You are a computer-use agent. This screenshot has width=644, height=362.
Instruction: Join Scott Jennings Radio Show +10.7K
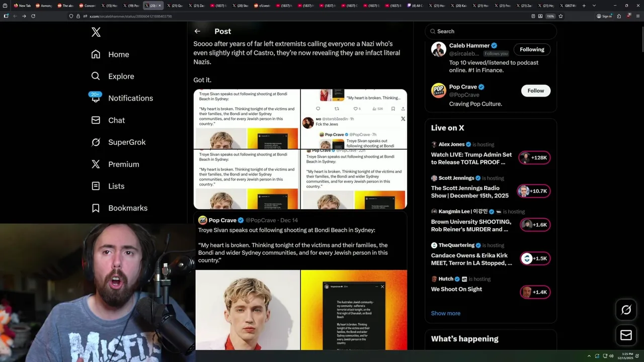click(534, 191)
